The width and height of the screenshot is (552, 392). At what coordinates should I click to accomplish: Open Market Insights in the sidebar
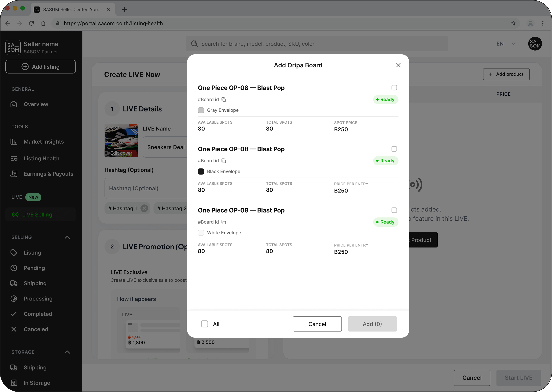tap(44, 142)
